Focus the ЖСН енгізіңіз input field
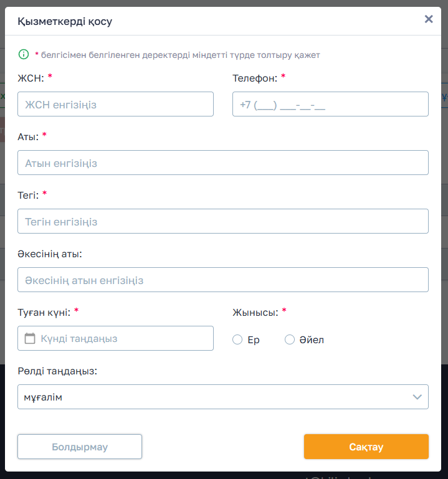Image resolution: width=448 pixels, height=479 pixels. click(x=115, y=105)
